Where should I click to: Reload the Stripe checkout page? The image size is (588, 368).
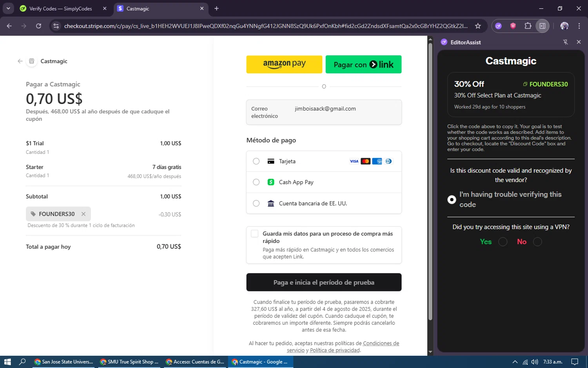point(38,26)
